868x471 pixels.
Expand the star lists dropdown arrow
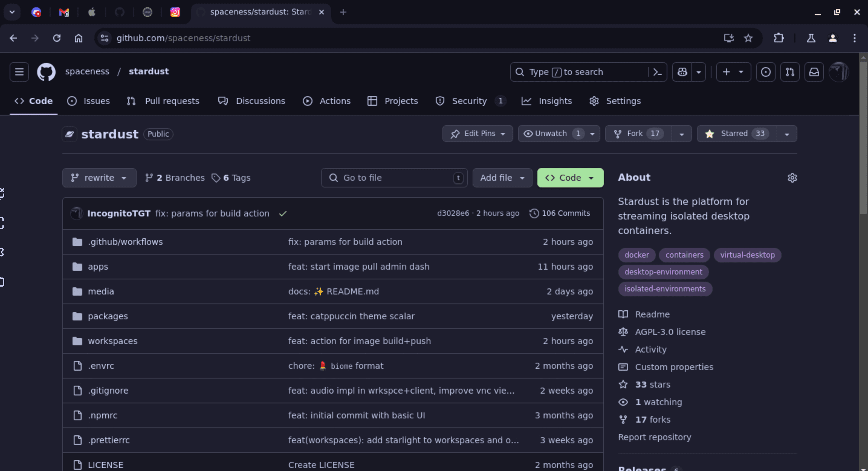(787, 134)
